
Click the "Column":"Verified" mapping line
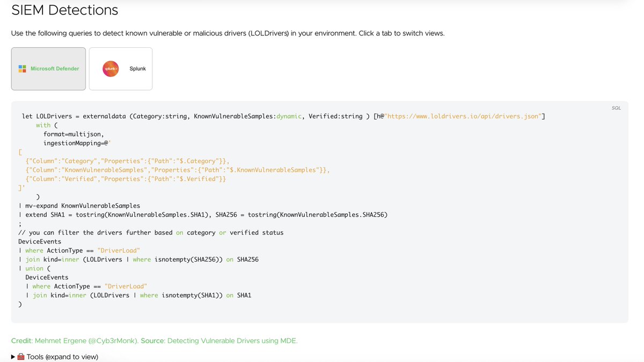[x=126, y=179]
